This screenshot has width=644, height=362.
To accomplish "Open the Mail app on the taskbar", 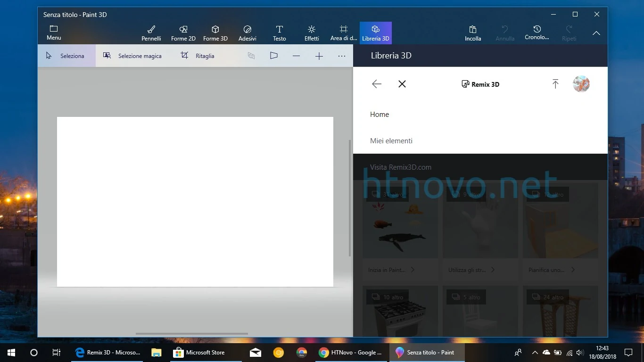I will (x=256, y=353).
